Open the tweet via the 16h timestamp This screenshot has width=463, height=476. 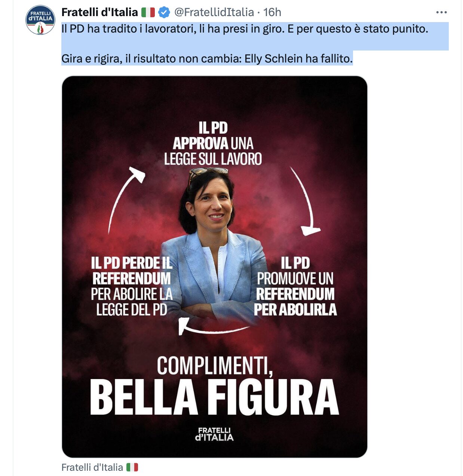[x=272, y=12]
